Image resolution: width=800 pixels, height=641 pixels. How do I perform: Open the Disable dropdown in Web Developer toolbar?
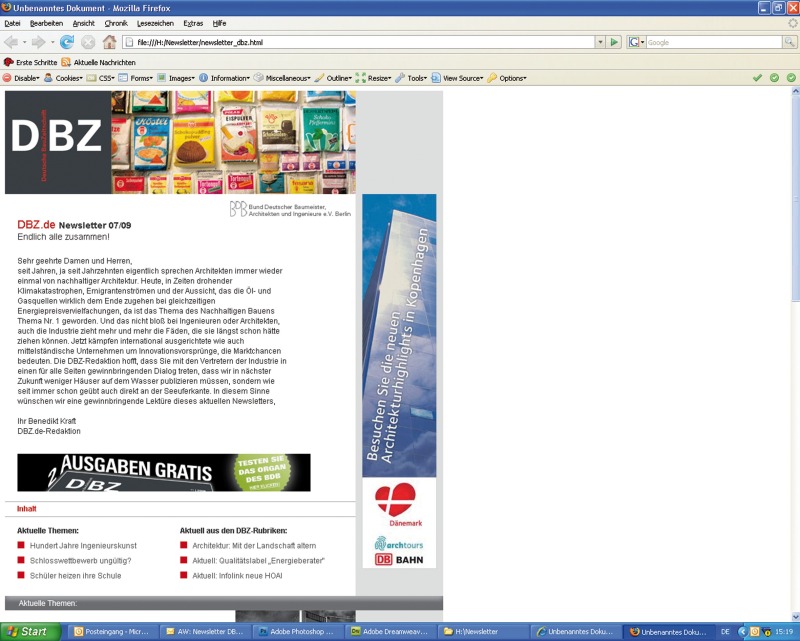(x=21, y=78)
